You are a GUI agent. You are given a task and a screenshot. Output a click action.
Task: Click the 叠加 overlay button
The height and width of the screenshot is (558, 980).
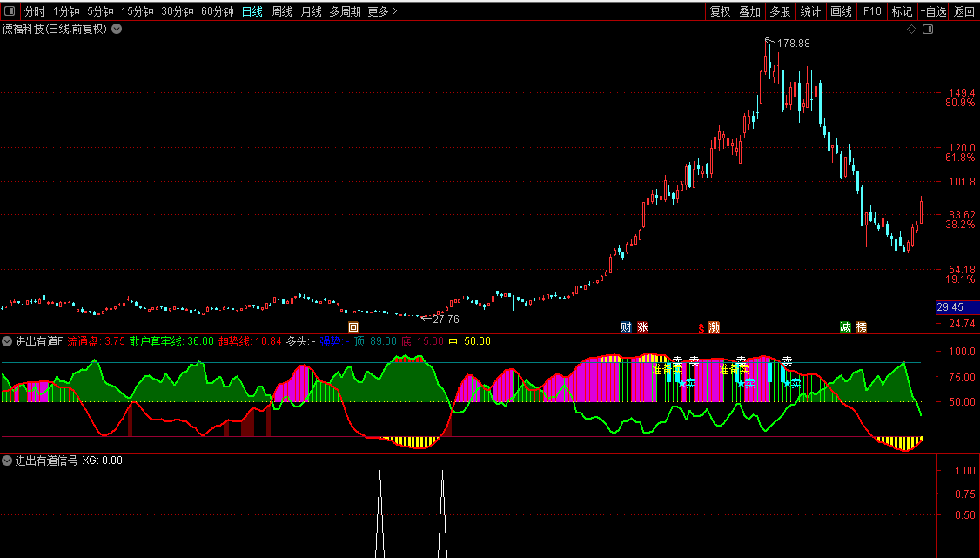point(750,11)
